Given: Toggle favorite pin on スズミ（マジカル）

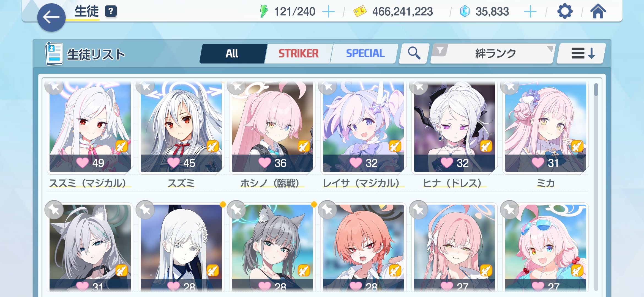Looking at the screenshot, I should click(54, 87).
